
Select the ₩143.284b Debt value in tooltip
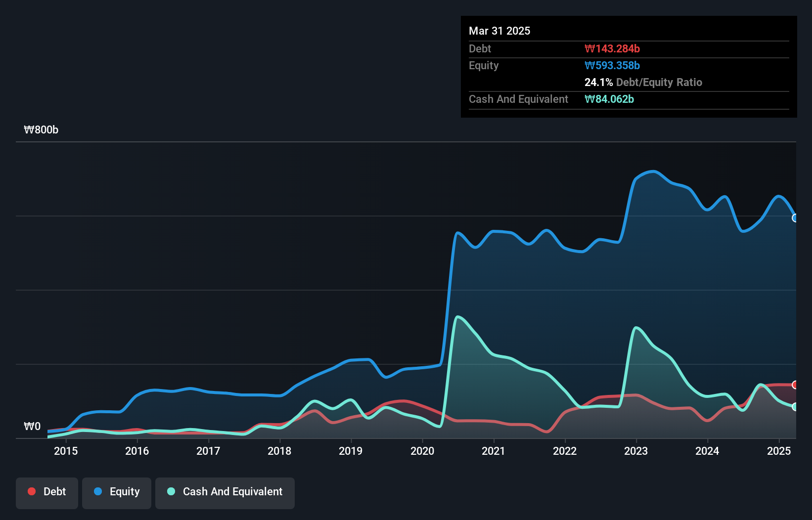(x=612, y=48)
